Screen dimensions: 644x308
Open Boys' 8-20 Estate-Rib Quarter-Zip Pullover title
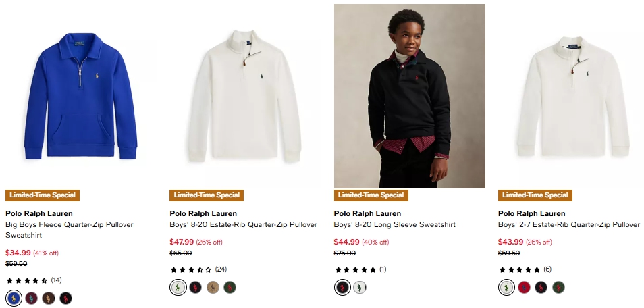tap(243, 224)
